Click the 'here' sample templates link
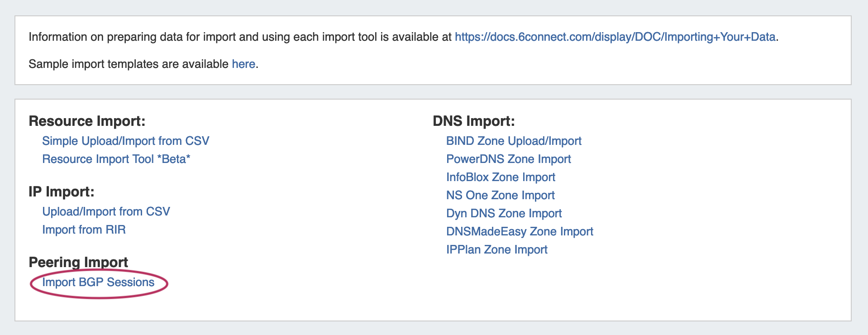 (x=243, y=64)
